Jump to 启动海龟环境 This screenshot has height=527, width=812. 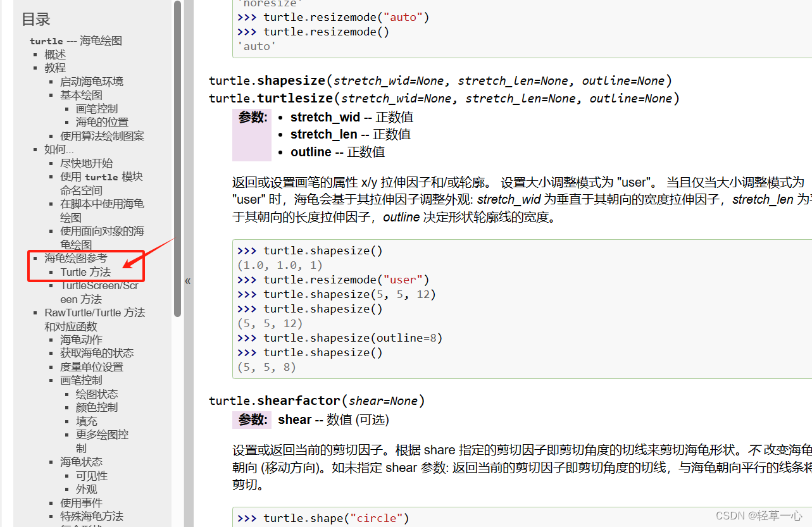(92, 82)
